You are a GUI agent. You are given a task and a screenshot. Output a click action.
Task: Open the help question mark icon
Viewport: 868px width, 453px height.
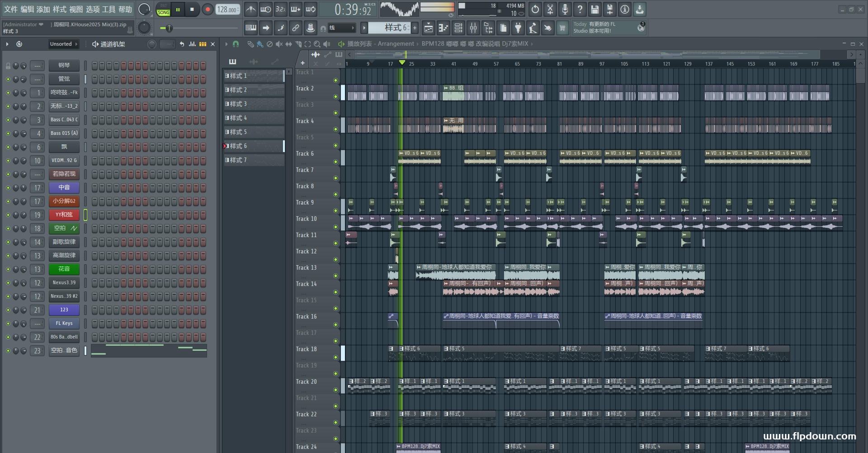(x=580, y=9)
